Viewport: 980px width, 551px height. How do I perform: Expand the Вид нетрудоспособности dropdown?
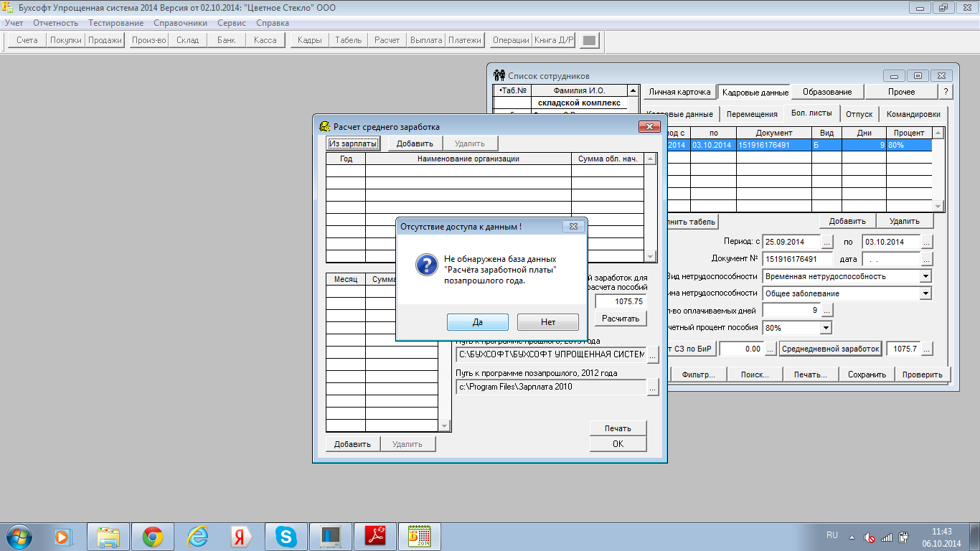(x=925, y=276)
